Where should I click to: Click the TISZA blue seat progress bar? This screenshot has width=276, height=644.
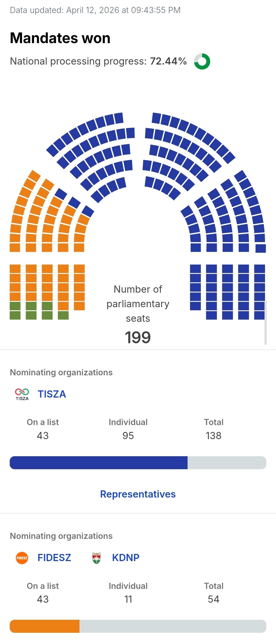[99, 463]
